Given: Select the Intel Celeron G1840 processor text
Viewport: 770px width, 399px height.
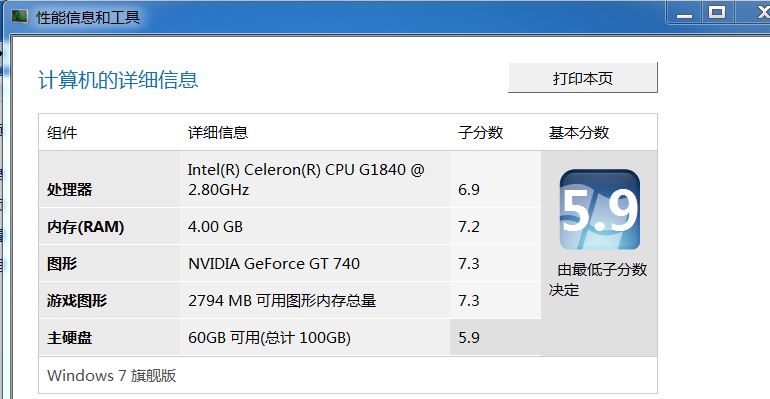Looking at the screenshot, I should click(x=306, y=180).
